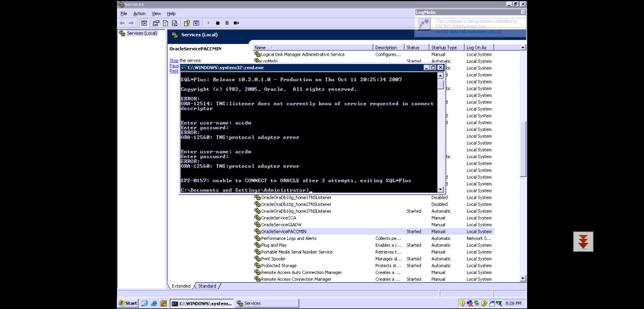Image resolution: width=644 pixels, height=309 pixels.
Task: Sort by the Startup Type column header
Action: 447,48
